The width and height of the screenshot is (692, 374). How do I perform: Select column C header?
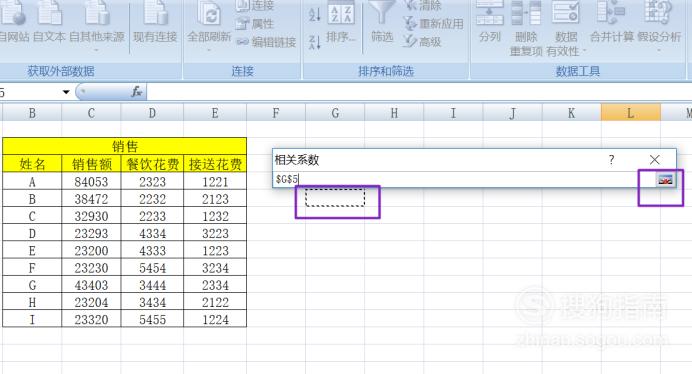(x=91, y=113)
